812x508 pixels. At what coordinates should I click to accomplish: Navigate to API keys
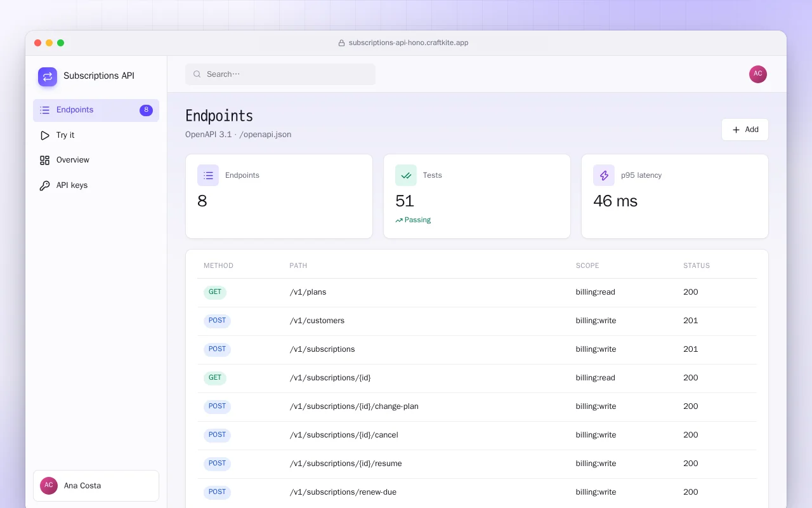[x=96, y=185]
